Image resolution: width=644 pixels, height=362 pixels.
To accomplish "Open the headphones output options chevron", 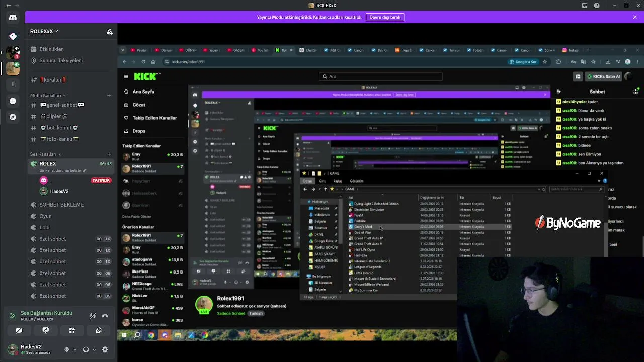I will pyautogui.click(x=94, y=349).
